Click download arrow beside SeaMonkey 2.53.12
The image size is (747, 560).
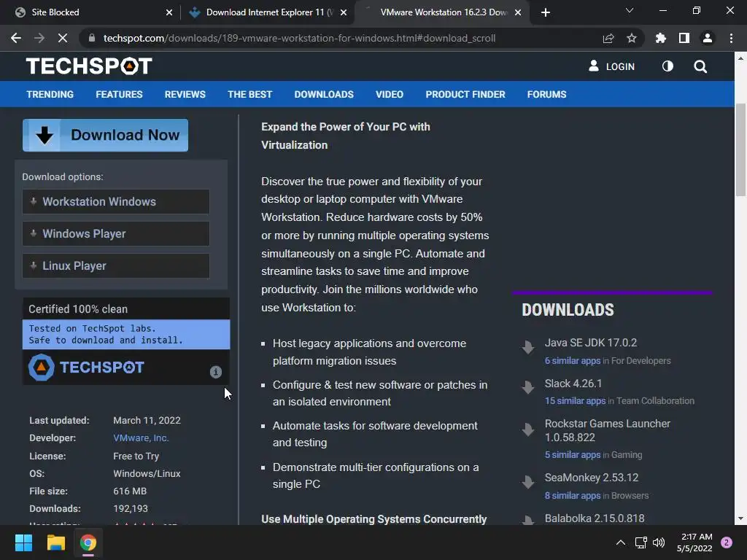point(528,482)
